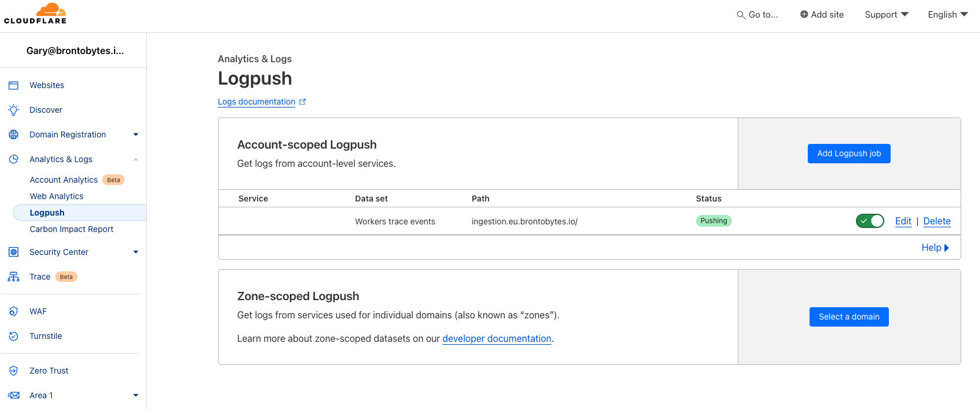Open the English language dropdown
980x410 pixels.
click(x=948, y=15)
